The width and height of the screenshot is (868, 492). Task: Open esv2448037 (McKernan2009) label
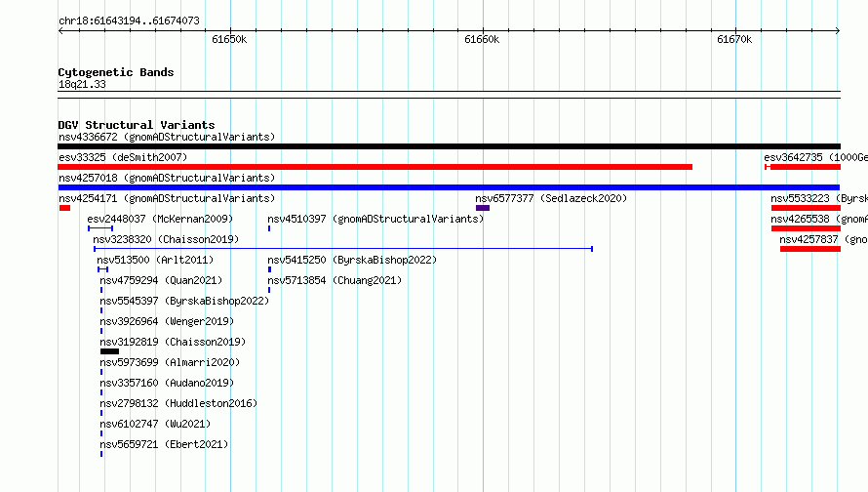click(160, 219)
